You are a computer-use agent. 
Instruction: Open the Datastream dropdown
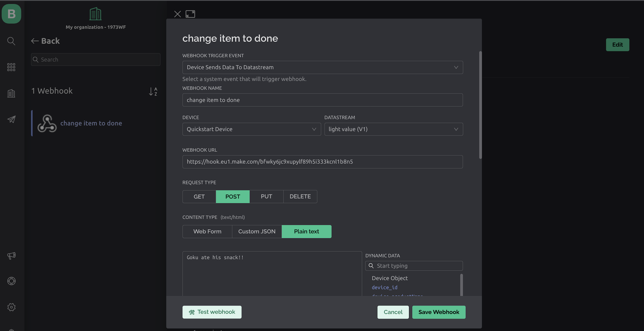393,129
